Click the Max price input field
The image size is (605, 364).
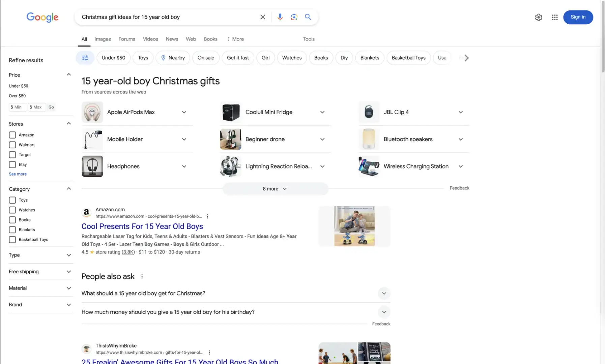(x=36, y=107)
